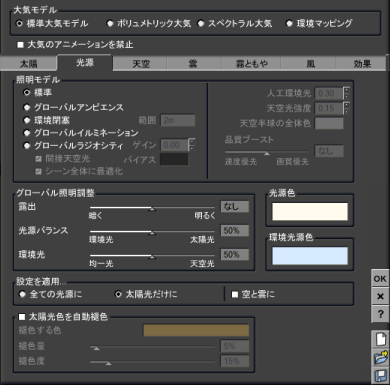Click the 品質ブースト value field showing なし
The image size is (390, 385).
point(329,151)
